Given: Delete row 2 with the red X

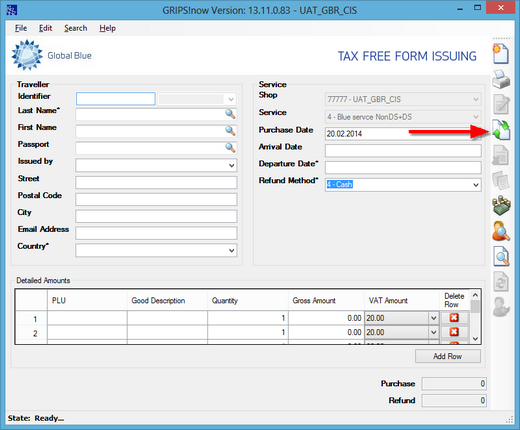Looking at the screenshot, I should pos(454,332).
